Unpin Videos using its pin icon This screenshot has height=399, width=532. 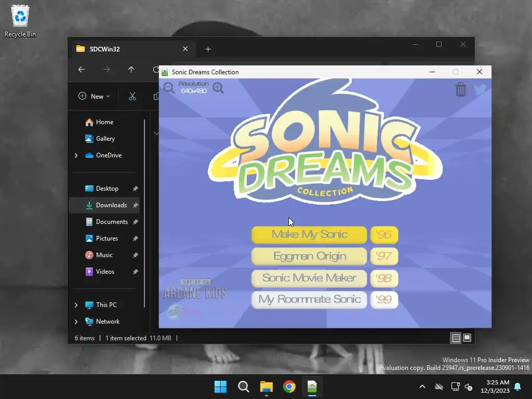(x=136, y=272)
